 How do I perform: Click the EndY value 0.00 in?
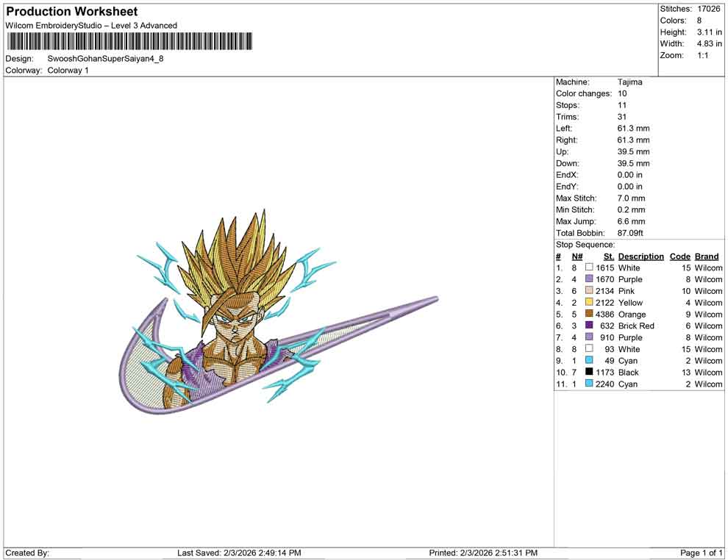[x=630, y=187]
